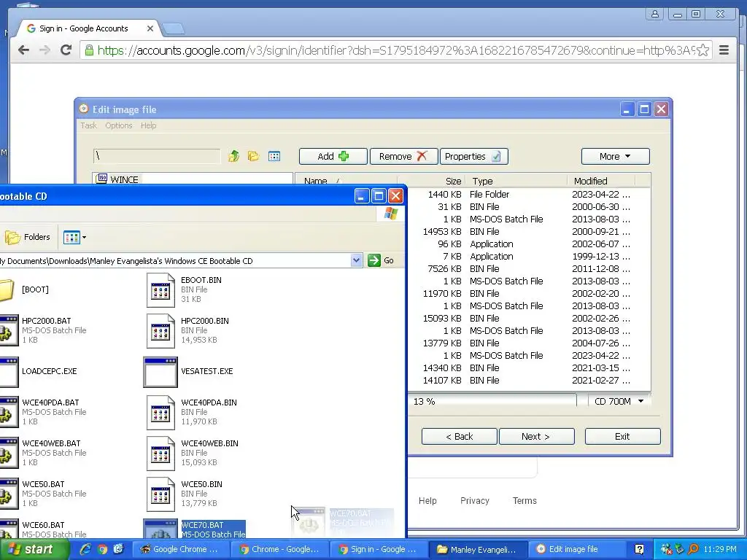Viewport: 747px width, 560px height.
Task: Go up a folder in Edit image file
Action: [233, 156]
